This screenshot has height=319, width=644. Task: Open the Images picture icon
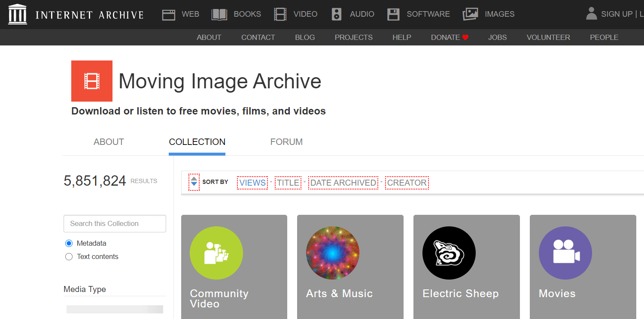pos(470,15)
